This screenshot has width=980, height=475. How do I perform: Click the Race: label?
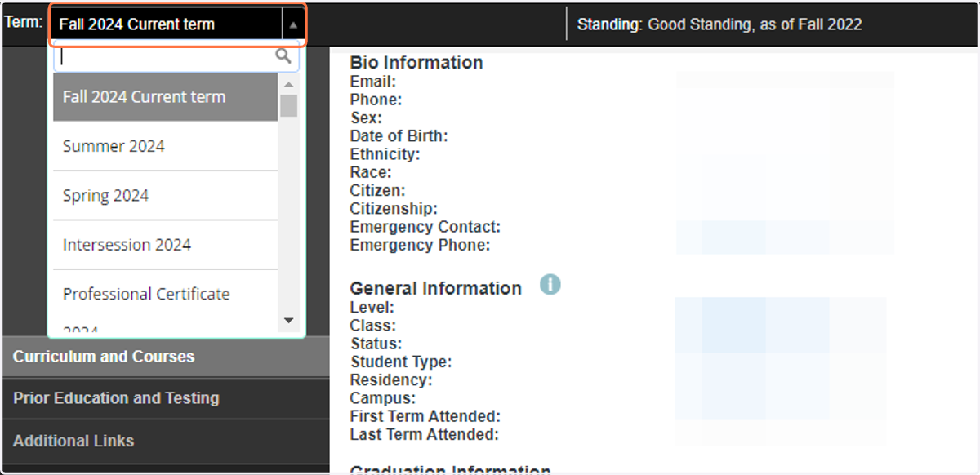click(371, 173)
